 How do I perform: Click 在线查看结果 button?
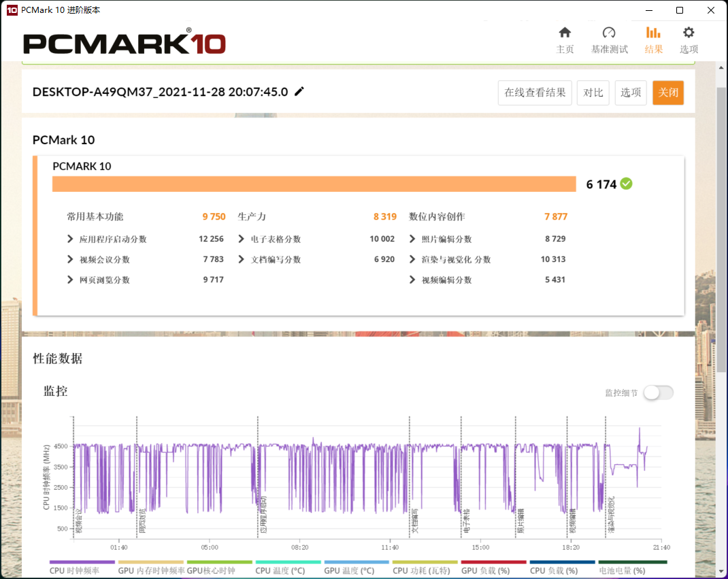(535, 93)
